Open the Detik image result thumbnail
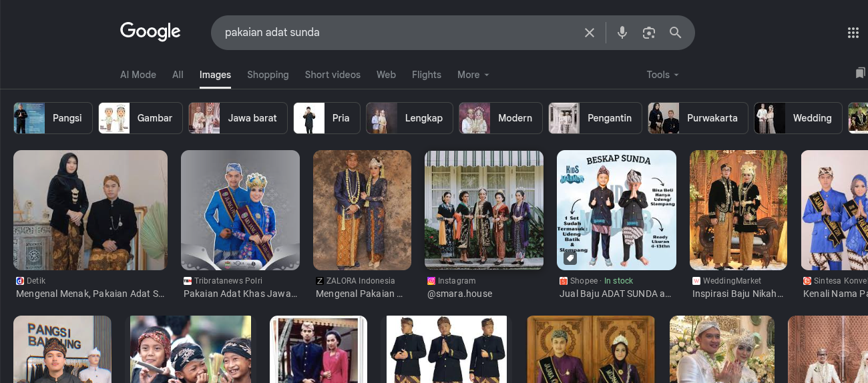The height and width of the screenshot is (383, 868). [x=90, y=210]
